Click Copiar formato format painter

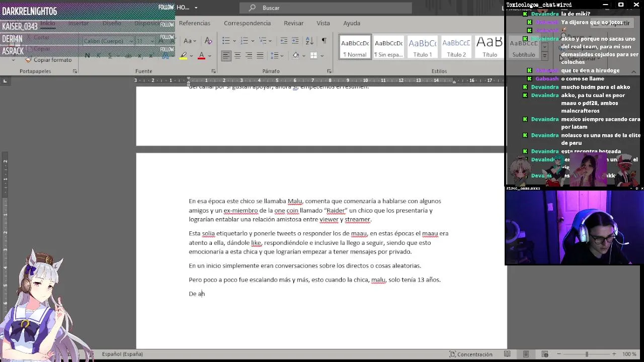[x=48, y=60]
